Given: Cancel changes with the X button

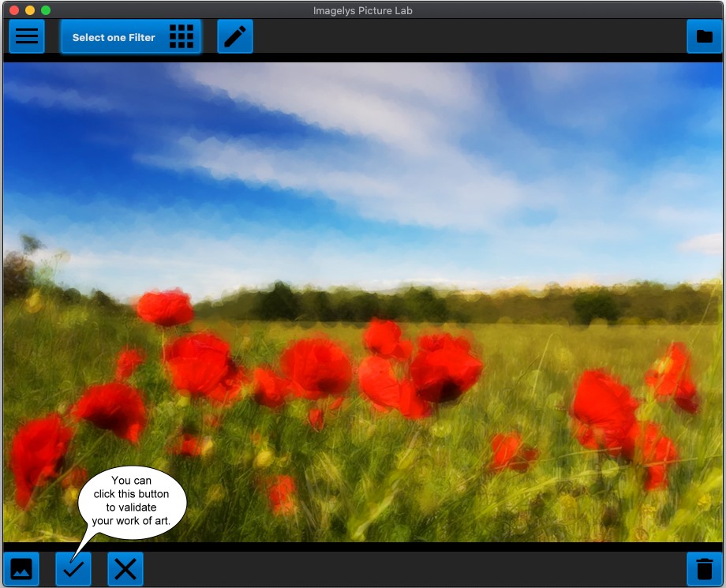Looking at the screenshot, I should (125, 569).
